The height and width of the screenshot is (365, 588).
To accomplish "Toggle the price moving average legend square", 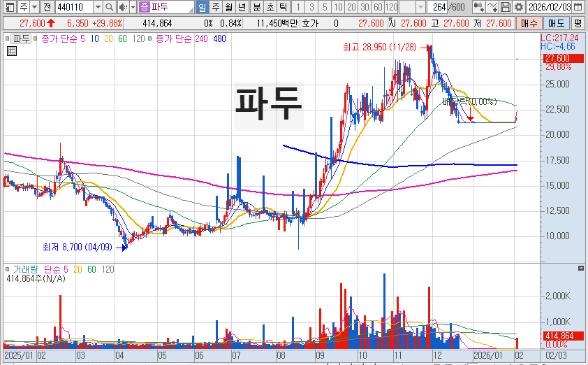I will click(35, 38).
